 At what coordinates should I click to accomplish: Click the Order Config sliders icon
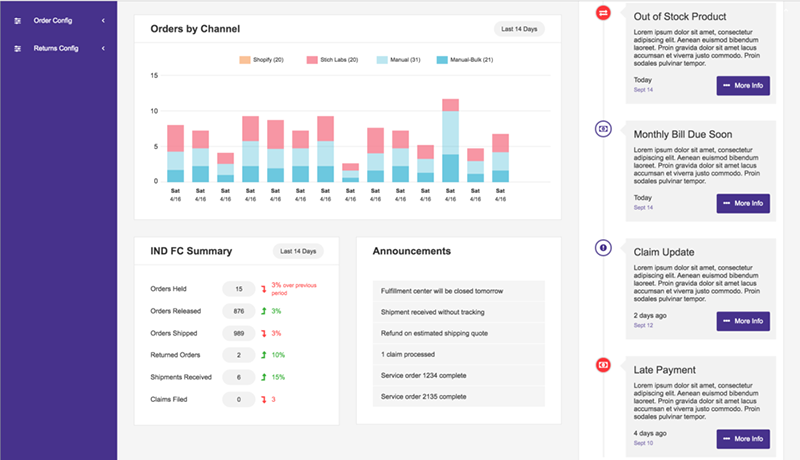tap(17, 21)
